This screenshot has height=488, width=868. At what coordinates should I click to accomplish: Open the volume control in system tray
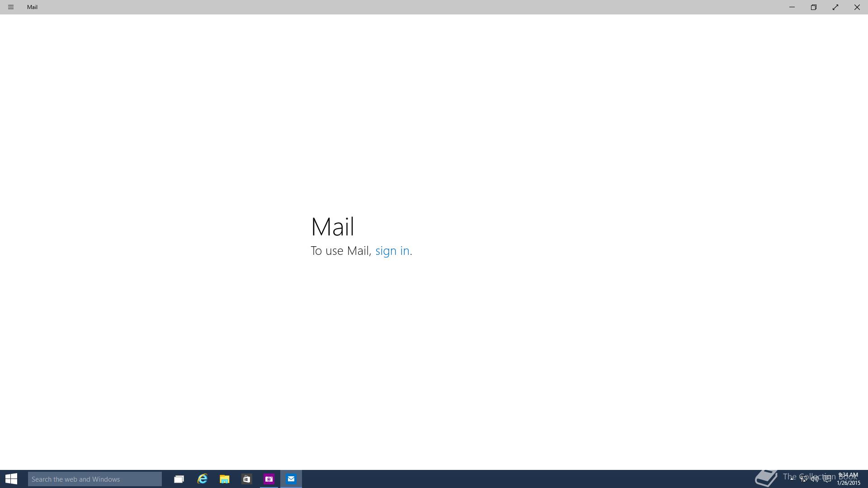click(815, 479)
